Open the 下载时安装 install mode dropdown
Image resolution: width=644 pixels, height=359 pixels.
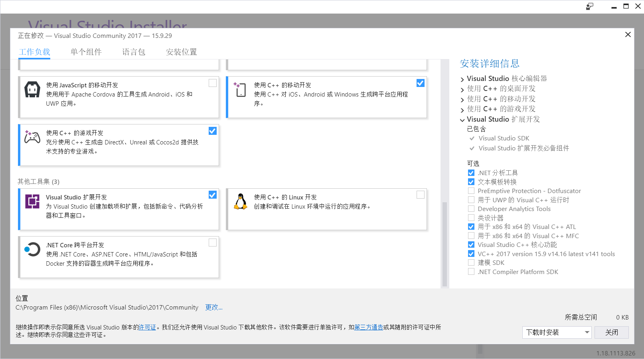point(557,332)
